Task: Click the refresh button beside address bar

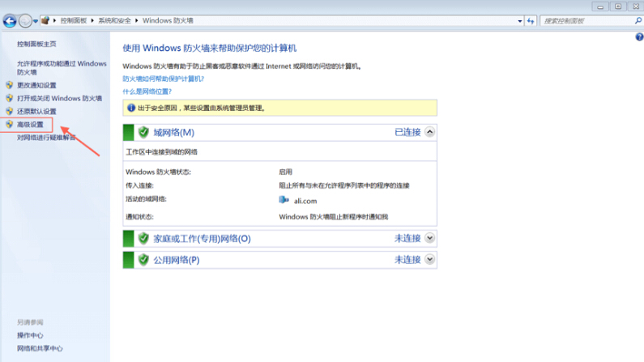Action: point(531,20)
